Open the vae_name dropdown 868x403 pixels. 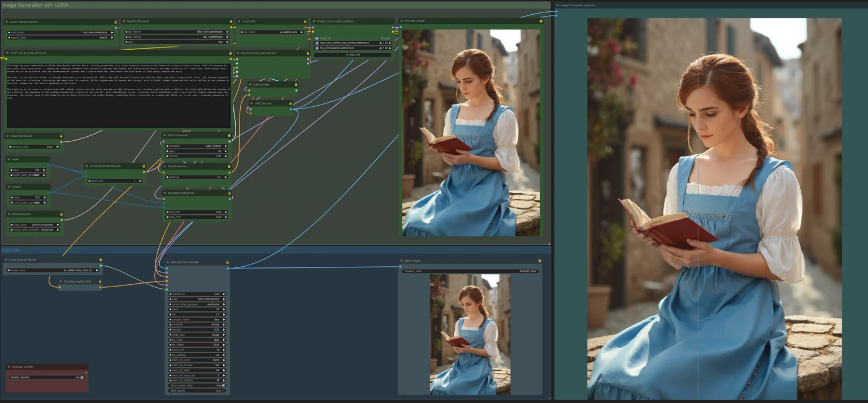[x=272, y=32]
